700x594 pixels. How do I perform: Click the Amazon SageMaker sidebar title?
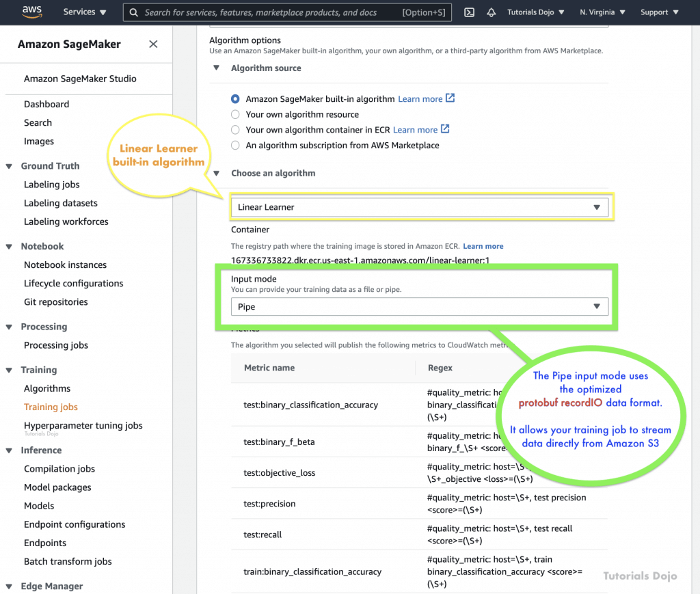(x=69, y=44)
